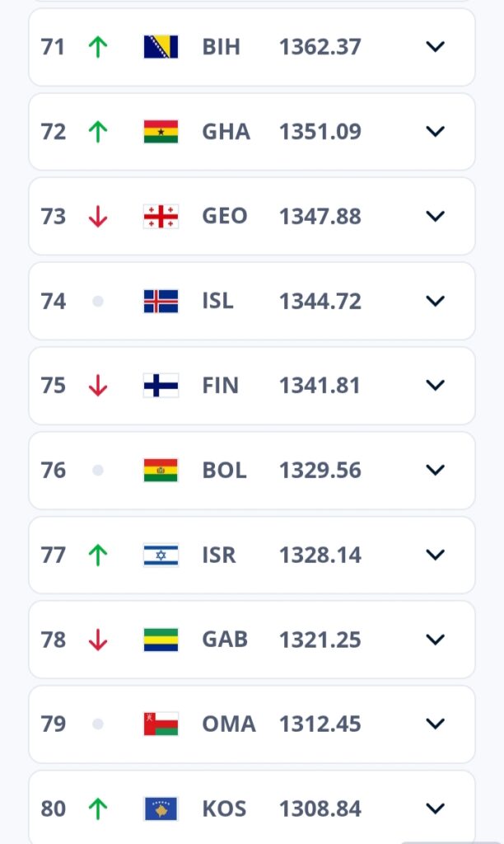
Task: Click the Finland flag icon
Action: tap(161, 386)
